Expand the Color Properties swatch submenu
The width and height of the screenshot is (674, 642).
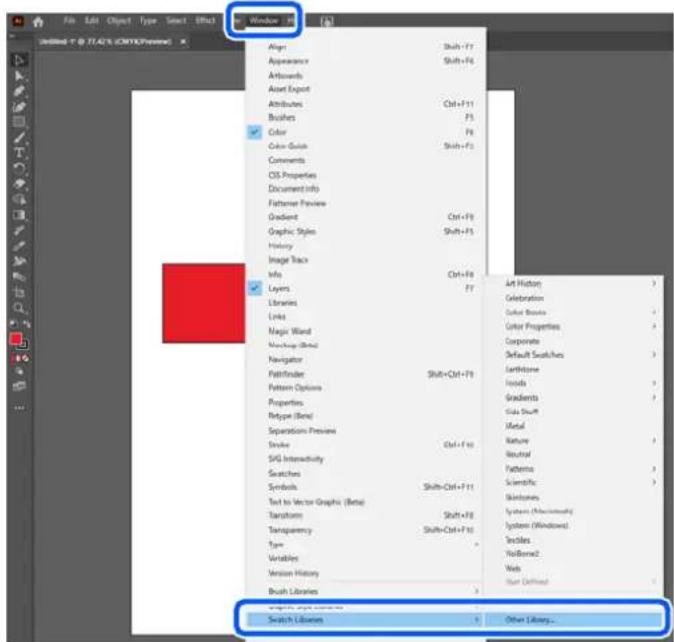click(x=575, y=326)
